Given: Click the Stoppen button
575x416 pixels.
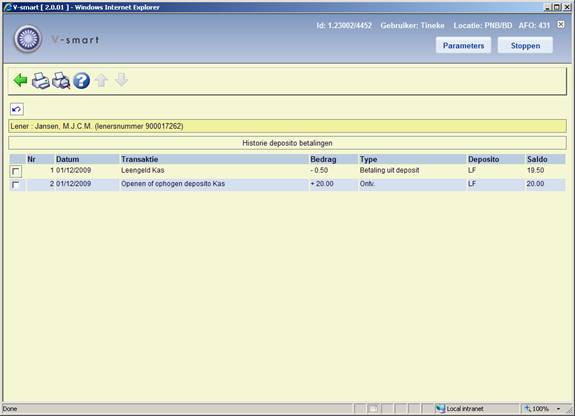Looking at the screenshot, I should coord(525,45).
